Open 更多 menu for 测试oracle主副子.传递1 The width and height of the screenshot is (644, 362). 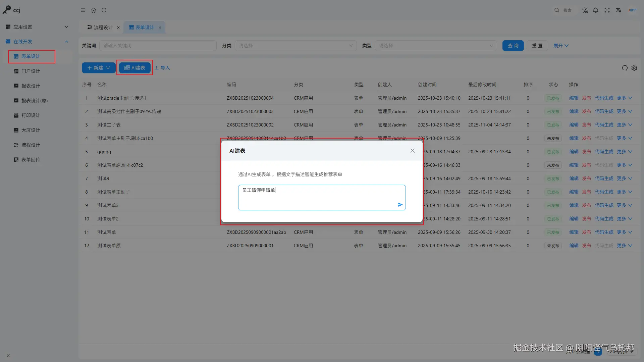point(625,98)
